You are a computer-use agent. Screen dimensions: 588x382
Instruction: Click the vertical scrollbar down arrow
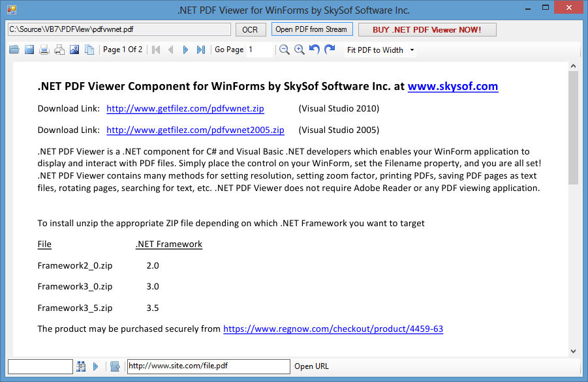click(x=573, y=351)
